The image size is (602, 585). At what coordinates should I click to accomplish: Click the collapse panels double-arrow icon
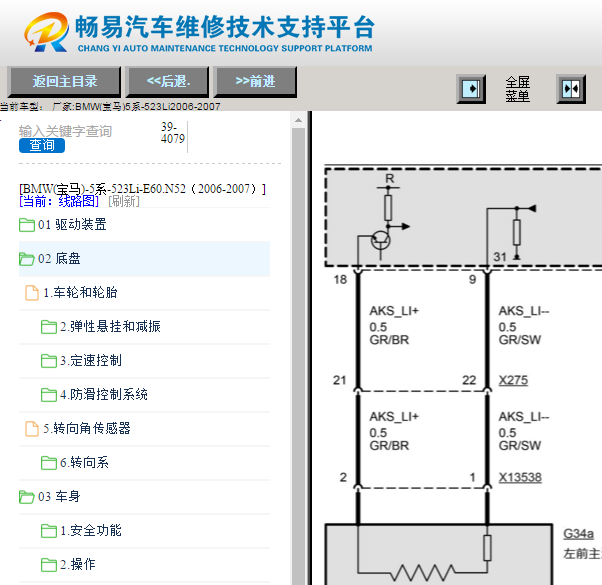pos(571,89)
